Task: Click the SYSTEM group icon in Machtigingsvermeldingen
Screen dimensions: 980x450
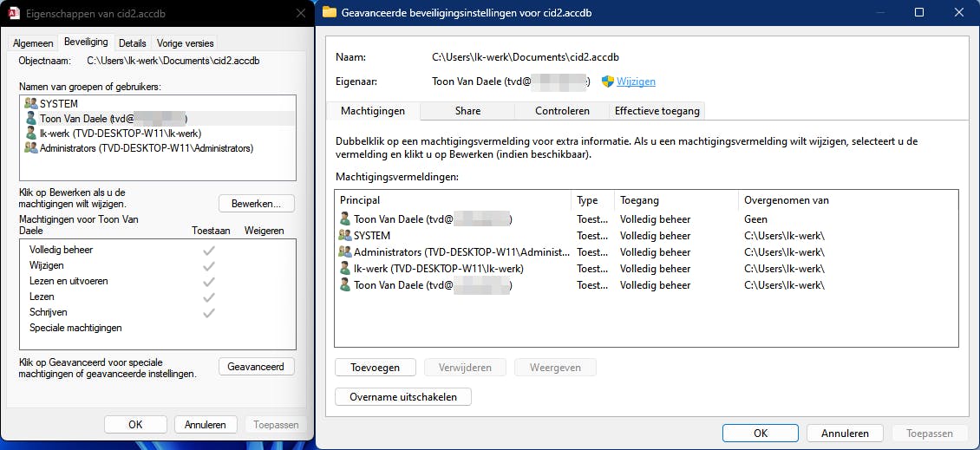Action: (345, 236)
